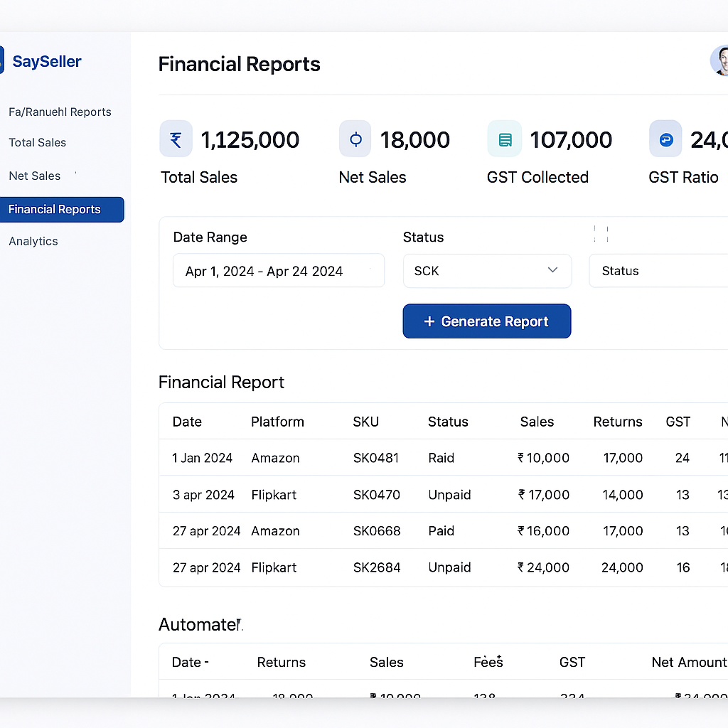728x728 pixels.
Task: Click the dashed marks above the Status filter
Action: point(601,233)
